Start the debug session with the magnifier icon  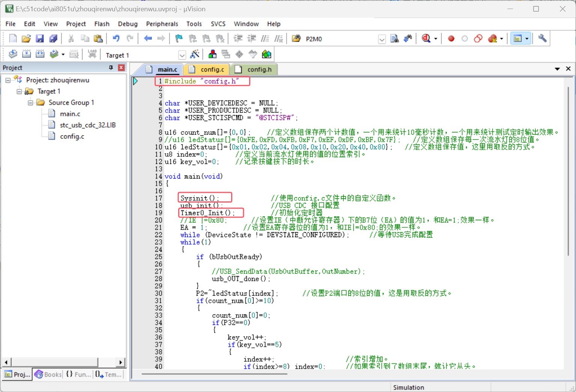coord(426,39)
